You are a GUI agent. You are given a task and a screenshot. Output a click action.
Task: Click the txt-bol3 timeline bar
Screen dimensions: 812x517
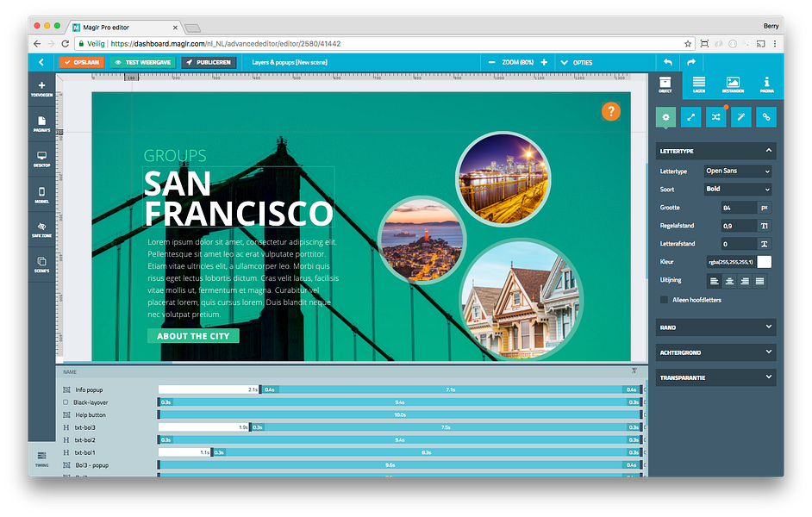click(x=446, y=427)
